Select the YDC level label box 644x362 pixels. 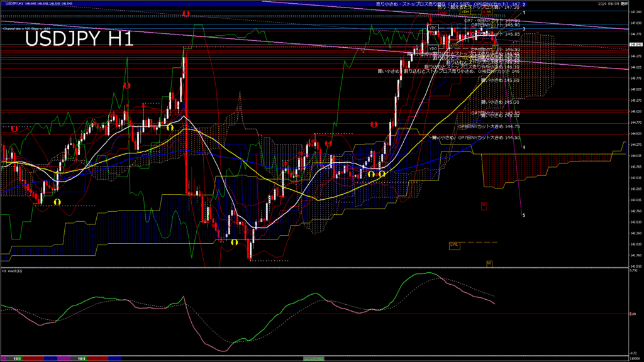tap(433, 28)
